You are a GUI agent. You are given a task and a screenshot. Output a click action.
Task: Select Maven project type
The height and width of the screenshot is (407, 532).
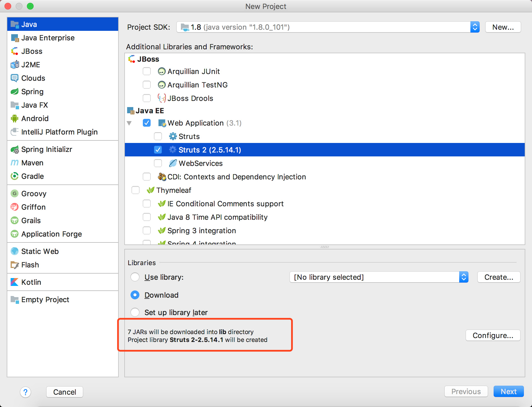[63, 163]
